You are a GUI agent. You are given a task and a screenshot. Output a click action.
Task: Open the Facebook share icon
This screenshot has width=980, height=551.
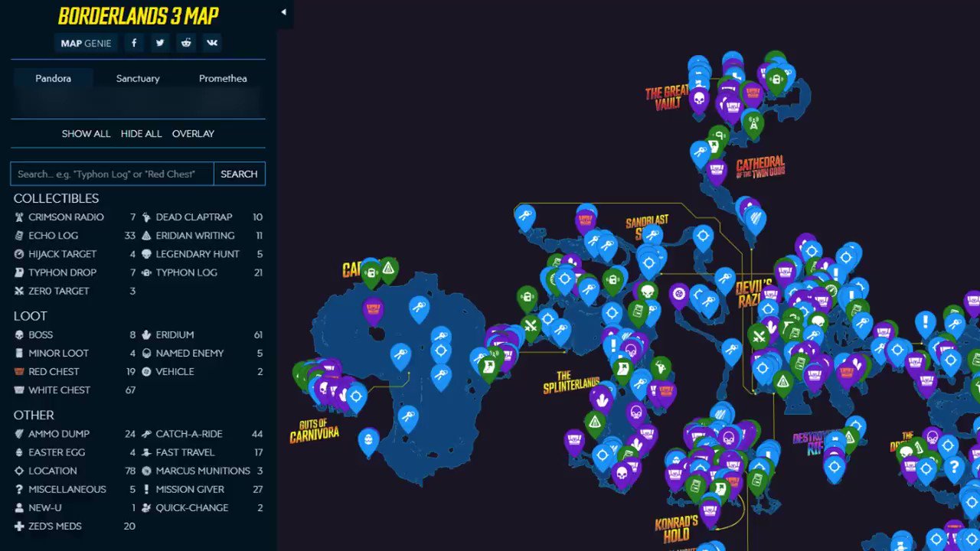(x=134, y=43)
